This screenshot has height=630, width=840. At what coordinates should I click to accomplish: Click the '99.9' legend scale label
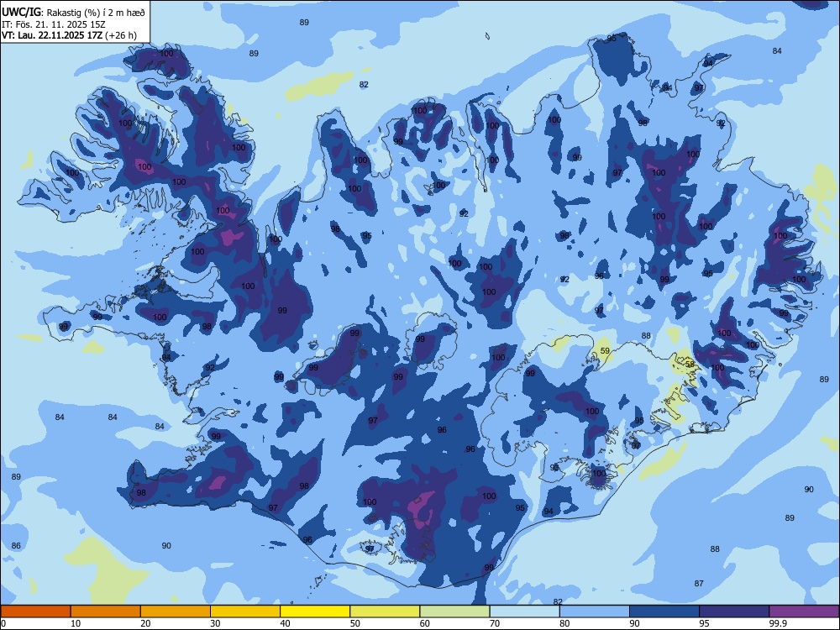pyautogui.click(x=777, y=623)
